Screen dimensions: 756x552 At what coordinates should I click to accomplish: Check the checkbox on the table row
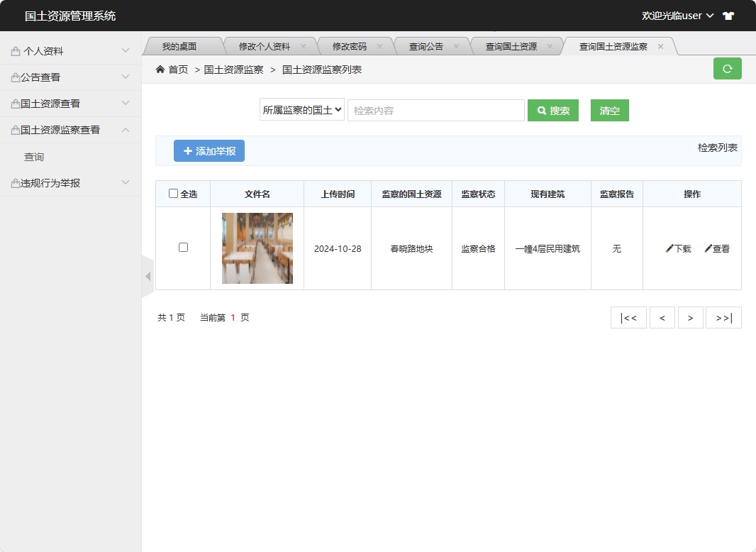pos(183,248)
